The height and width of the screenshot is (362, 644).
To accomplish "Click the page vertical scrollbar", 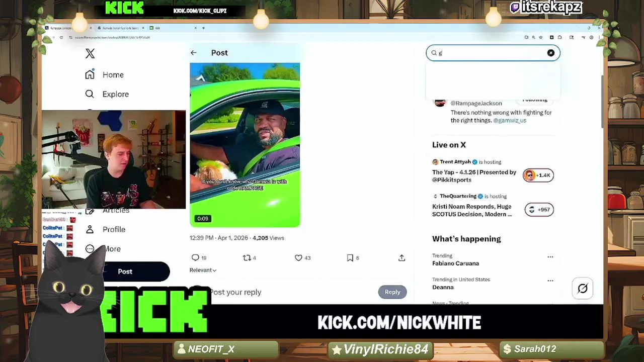I will click(602, 102).
